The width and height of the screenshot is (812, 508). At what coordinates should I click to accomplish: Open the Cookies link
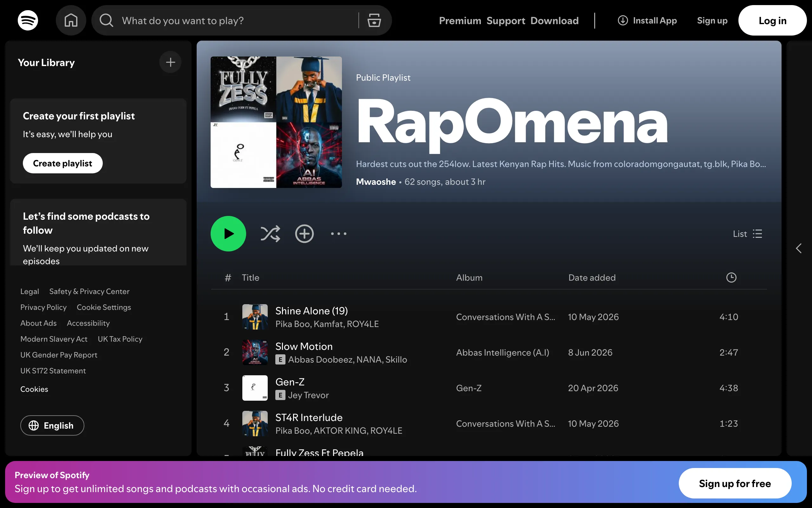tap(34, 389)
